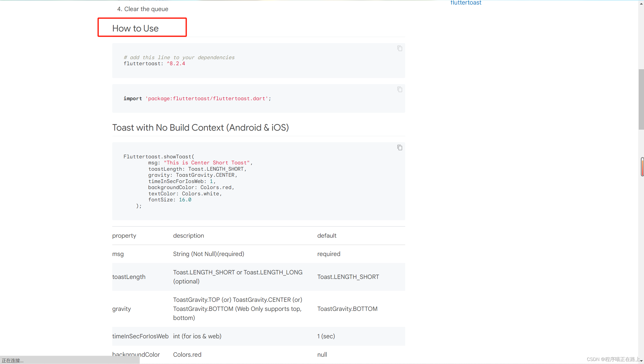The height and width of the screenshot is (364, 644).
Task: Click the "description" table column header
Action: coord(188,236)
